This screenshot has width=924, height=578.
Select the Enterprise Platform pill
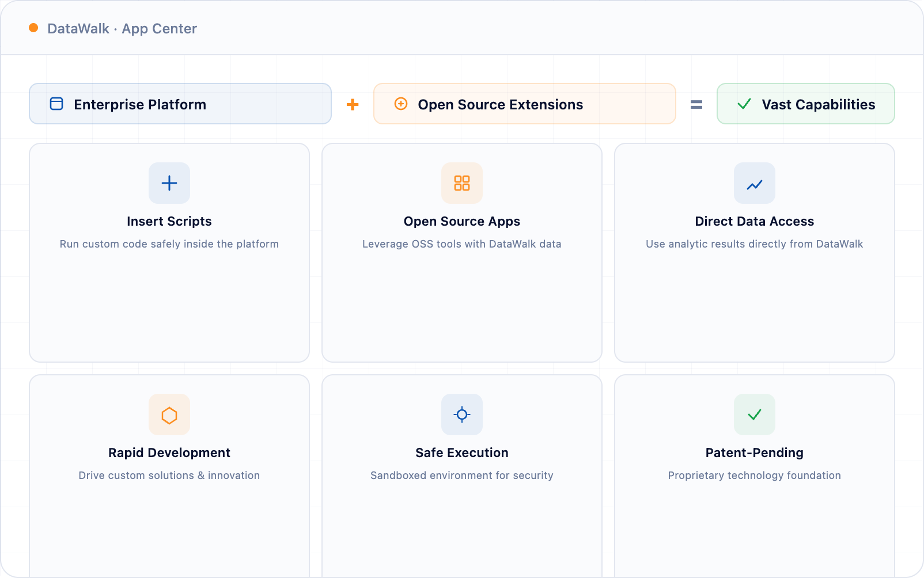180,104
